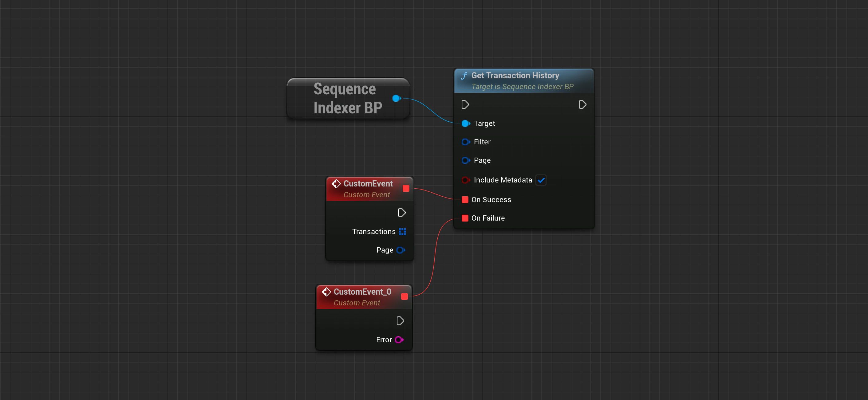Image resolution: width=868 pixels, height=400 pixels.
Task: Select the Sequence Indexer BP variable node
Action: pos(347,98)
